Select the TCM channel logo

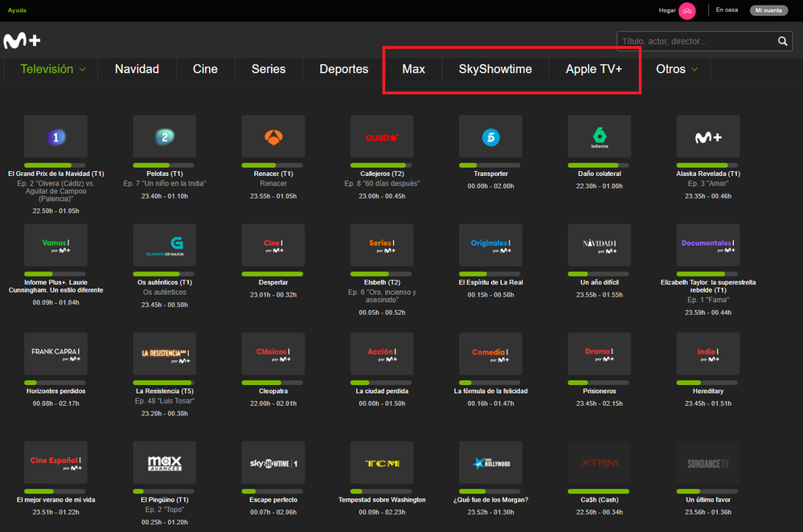[382, 464]
